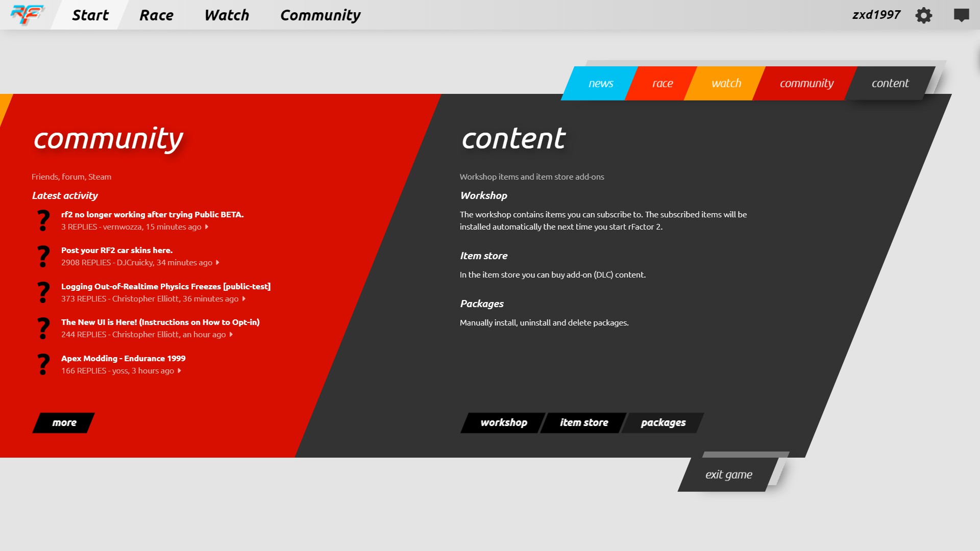Screen dimensions: 980x551
Task: Switch to the blue news tab
Action: click(601, 83)
